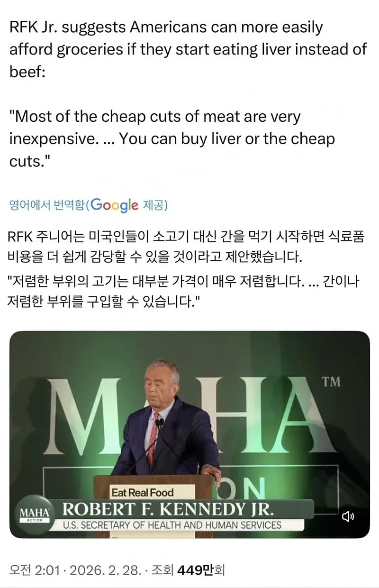
Task: Click the Korean 'RFK 주니어는' translated paragraph
Action: point(186,247)
